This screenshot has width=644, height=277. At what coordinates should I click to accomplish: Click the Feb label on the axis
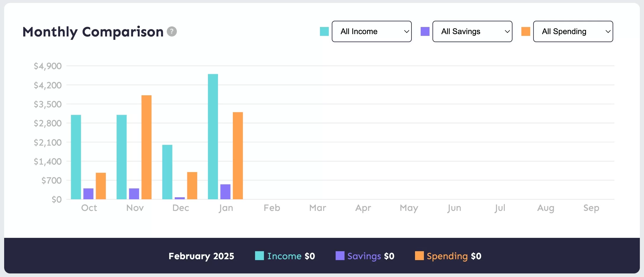pyautogui.click(x=272, y=208)
